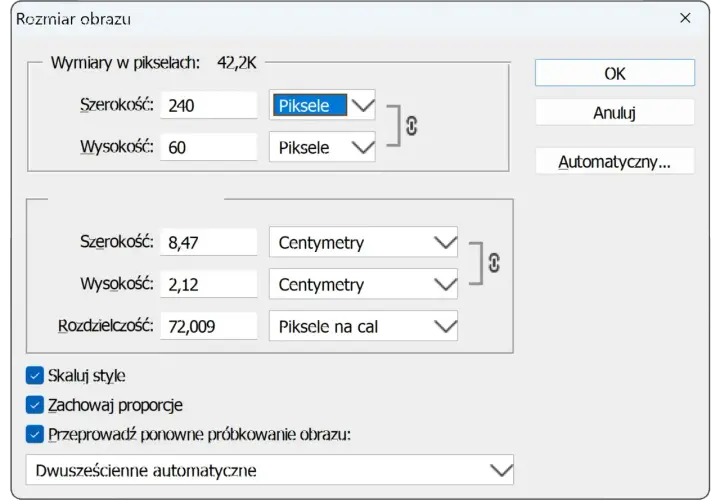Screen dimensions: 720x500
Task: Click the Anuluj button
Action: coord(615,112)
